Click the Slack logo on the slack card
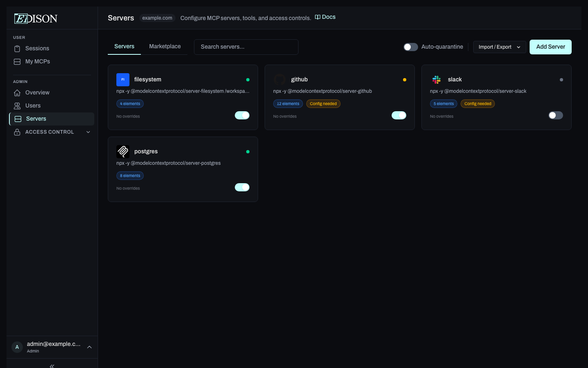Viewport: 588px width, 368px height. [437, 80]
